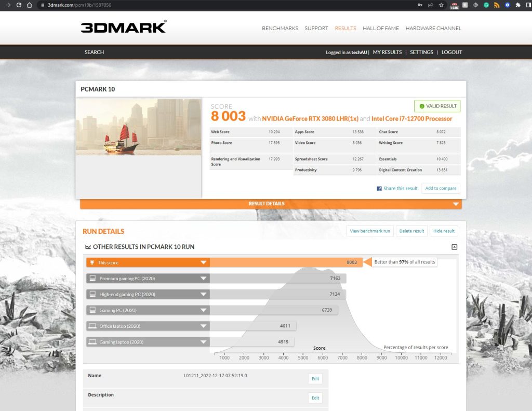Click the PCMark 10 junk boat thumbnail
The width and height of the screenshot is (532, 411).
pyautogui.click(x=139, y=127)
